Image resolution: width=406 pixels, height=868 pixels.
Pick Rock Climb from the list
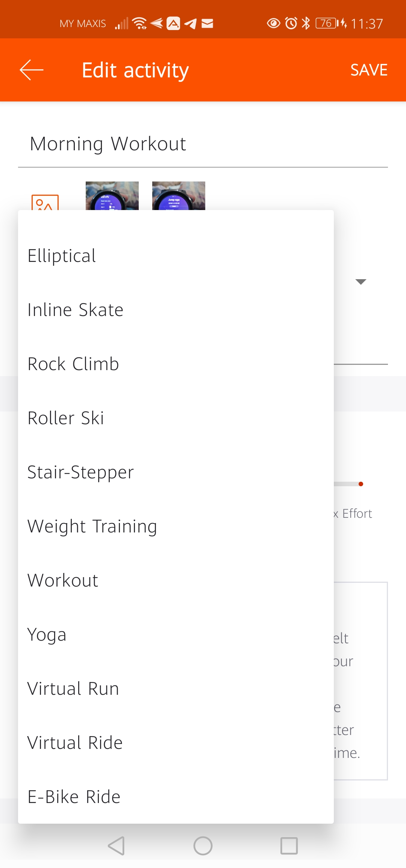(x=176, y=364)
